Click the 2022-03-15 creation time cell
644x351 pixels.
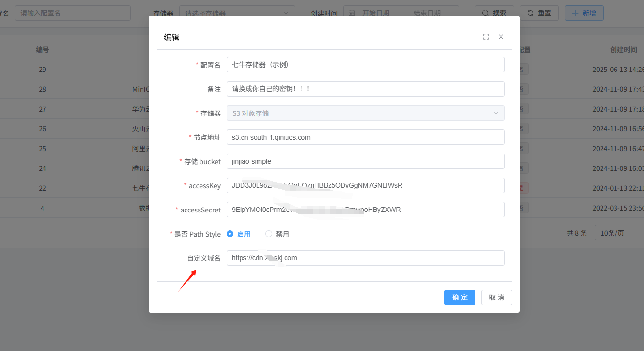tap(618, 208)
